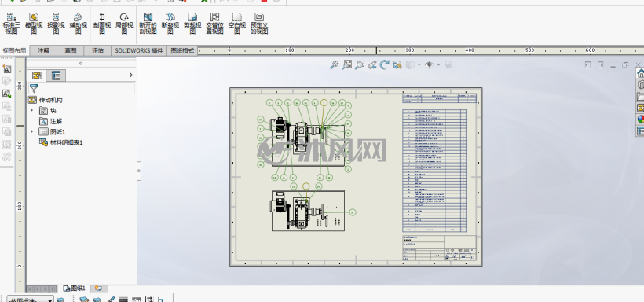Switch to the 视图布局 tab
Screen dimensions: 644x302
coord(14,50)
